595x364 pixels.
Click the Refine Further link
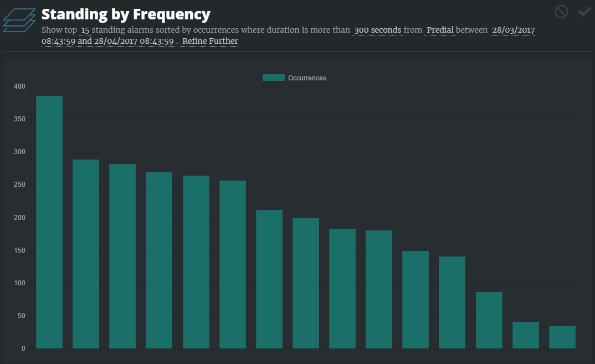[210, 41]
